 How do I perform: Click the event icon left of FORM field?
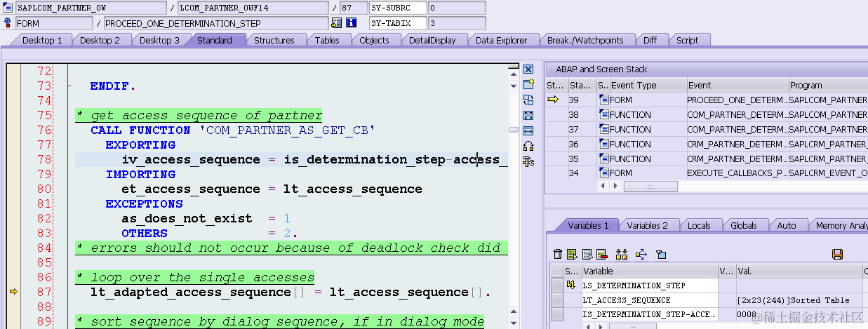[x=7, y=23]
